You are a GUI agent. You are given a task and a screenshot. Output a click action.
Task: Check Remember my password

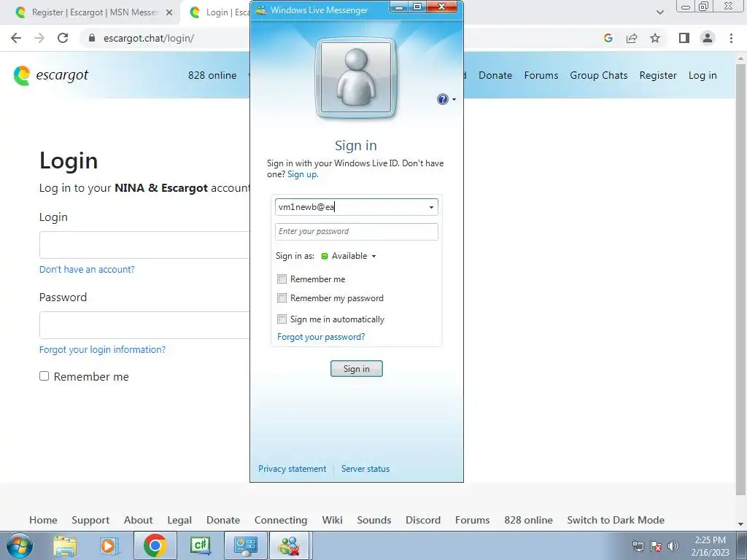pyautogui.click(x=282, y=298)
